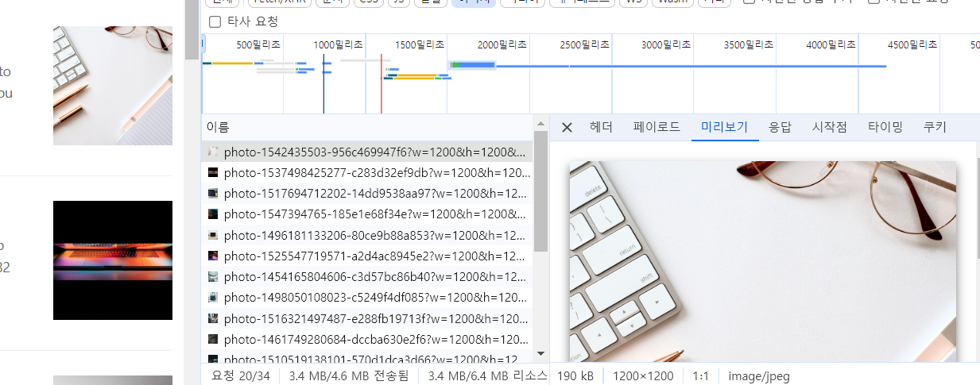Select request photo-1542435503-956c469947f6

point(366,152)
